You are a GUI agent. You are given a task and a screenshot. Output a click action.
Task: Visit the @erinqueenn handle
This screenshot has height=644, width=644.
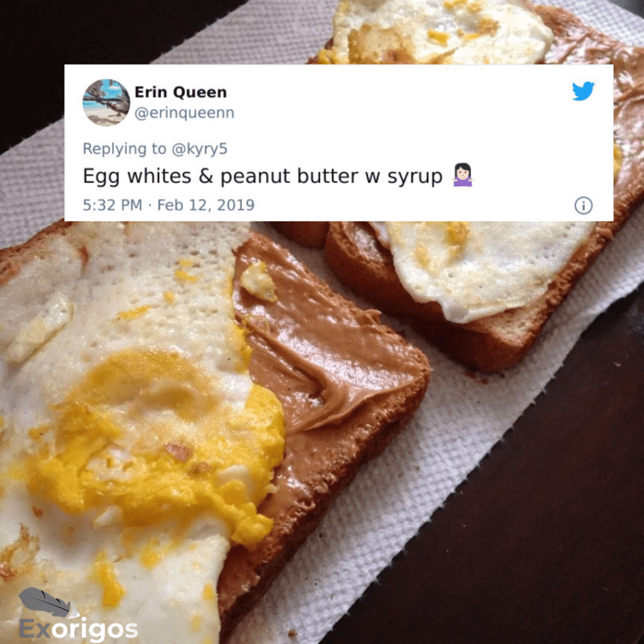[184, 113]
